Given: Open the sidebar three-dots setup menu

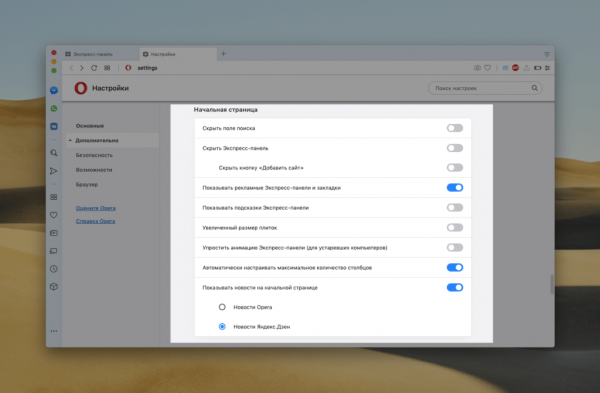Looking at the screenshot, I should pos(54,331).
